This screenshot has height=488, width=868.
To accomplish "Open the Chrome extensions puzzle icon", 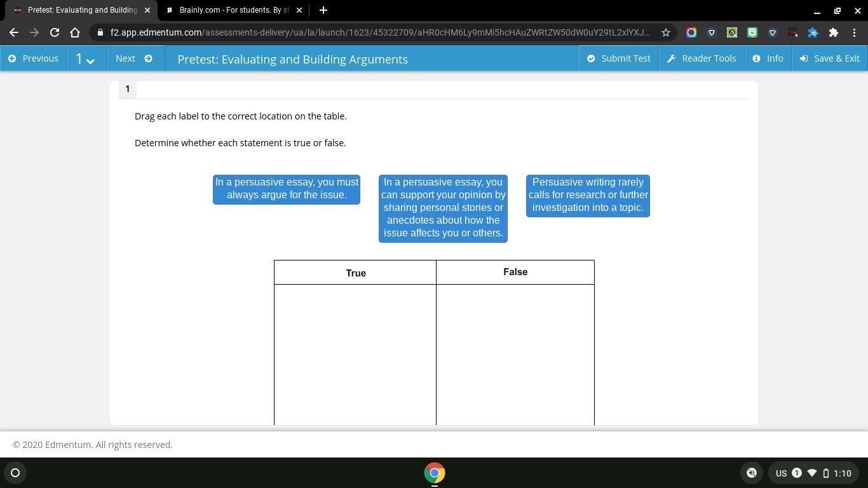I will (x=834, y=32).
